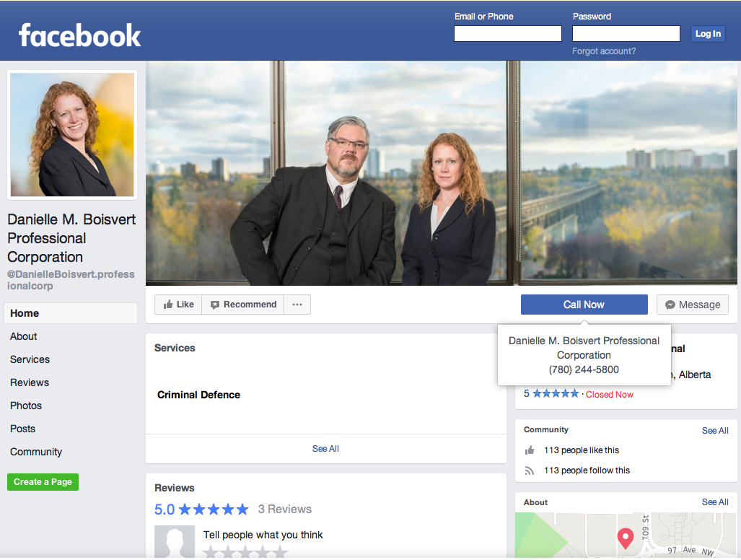Click the Call Now button
Viewport: 741px width, 560px height.
[x=584, y=305]
